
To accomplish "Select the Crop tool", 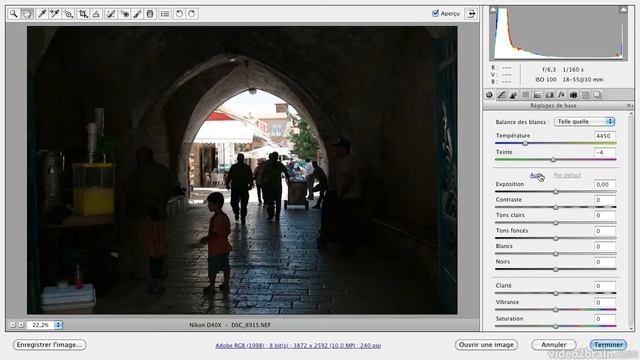I will [x=83, y=14].
